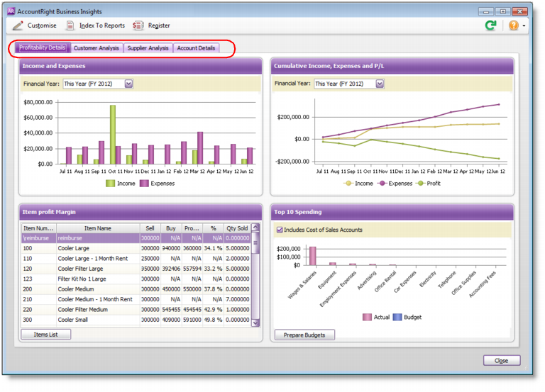Click the AccountRight app icon in title bar
The height and width of the screenshot is (392, 545).
coord(11,11)
